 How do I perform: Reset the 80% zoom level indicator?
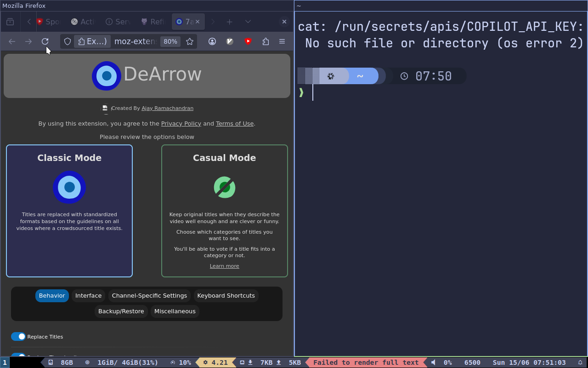pos(170,41)
